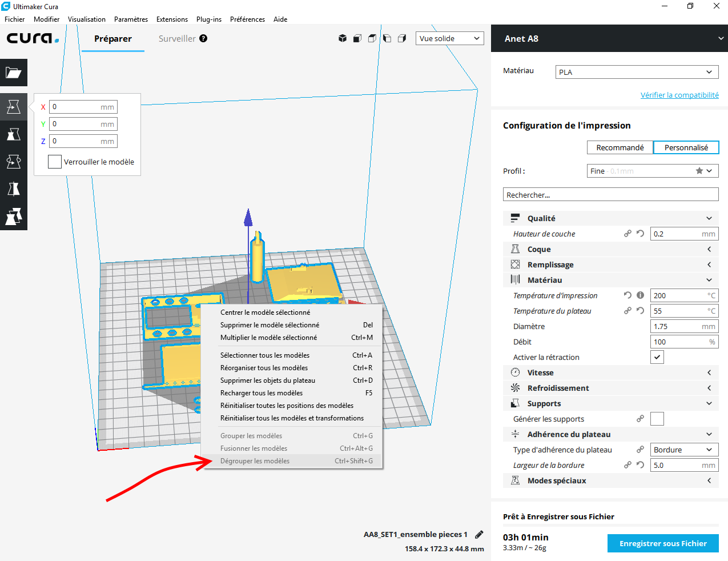Open the Anet A8 printer selector
Viewport: 728px width, 561px height.
point(609,38)
